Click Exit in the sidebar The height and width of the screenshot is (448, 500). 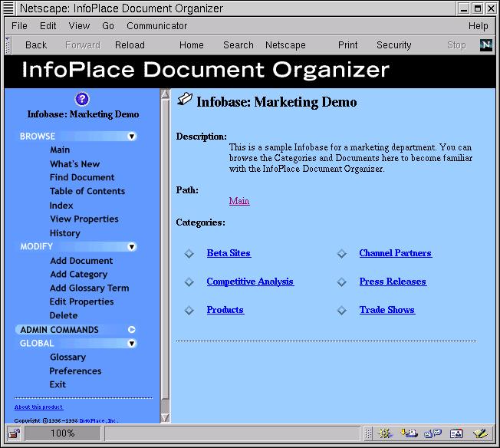[58, 384]
